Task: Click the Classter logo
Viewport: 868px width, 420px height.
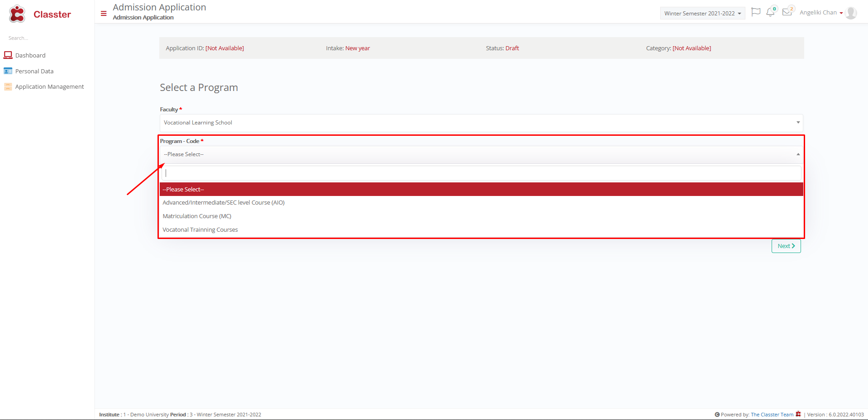Action: tap(17, 14)
